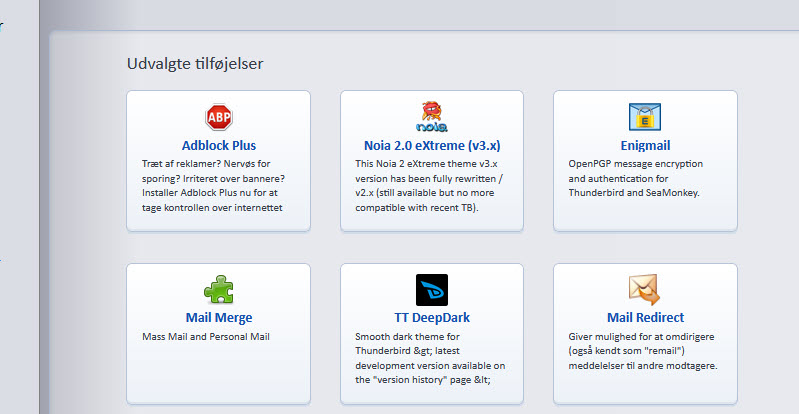The width and height of the screenshot is (799, 414).
Task: Click the Mail Redirect envelope arrow icon
Action: [645, 289]
